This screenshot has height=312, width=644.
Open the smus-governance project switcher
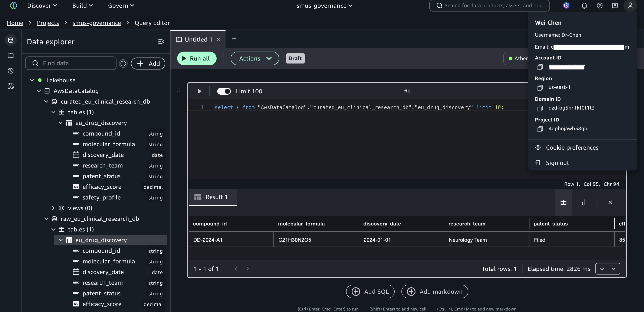coord(325,6)
